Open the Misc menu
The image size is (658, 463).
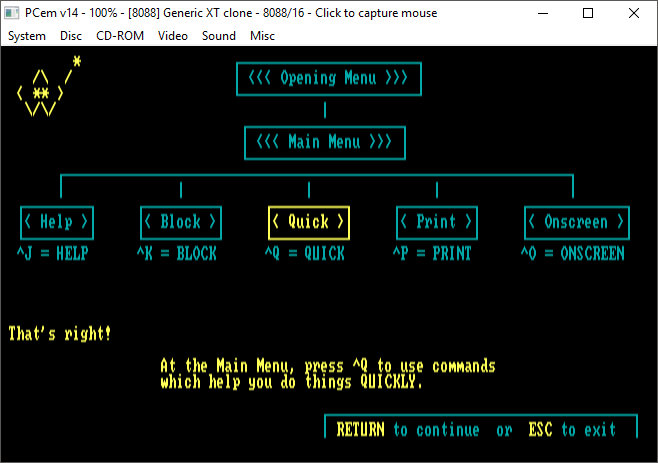(262, 36)
